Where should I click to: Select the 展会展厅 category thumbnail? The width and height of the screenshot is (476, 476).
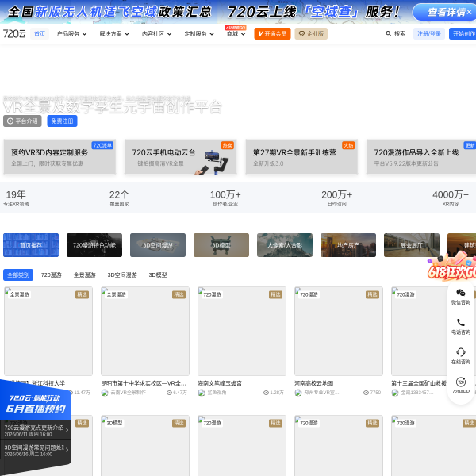pos(412,245)
